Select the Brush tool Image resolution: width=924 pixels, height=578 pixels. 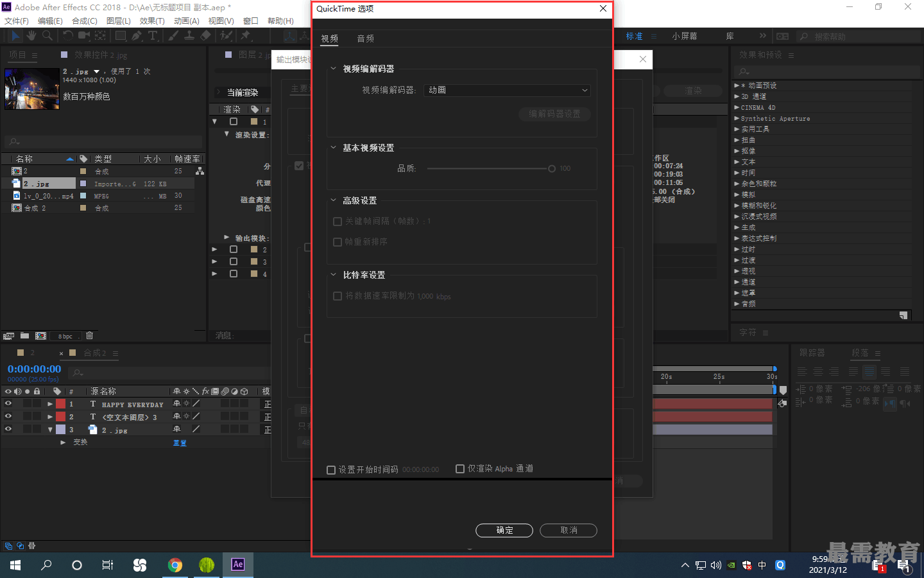(173, 36)
